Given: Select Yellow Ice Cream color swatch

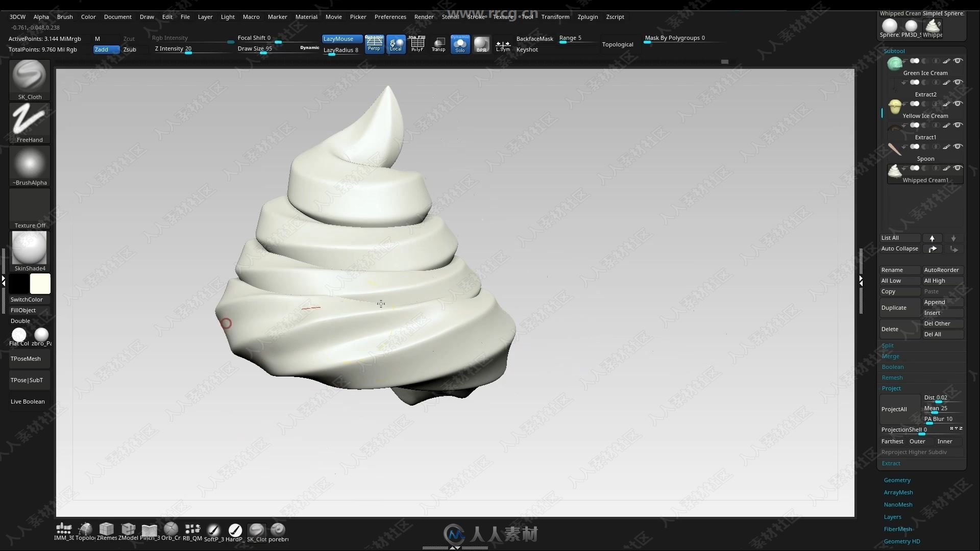Looking at the screenshot, I should pyautogui.click(x=895, y=105).
